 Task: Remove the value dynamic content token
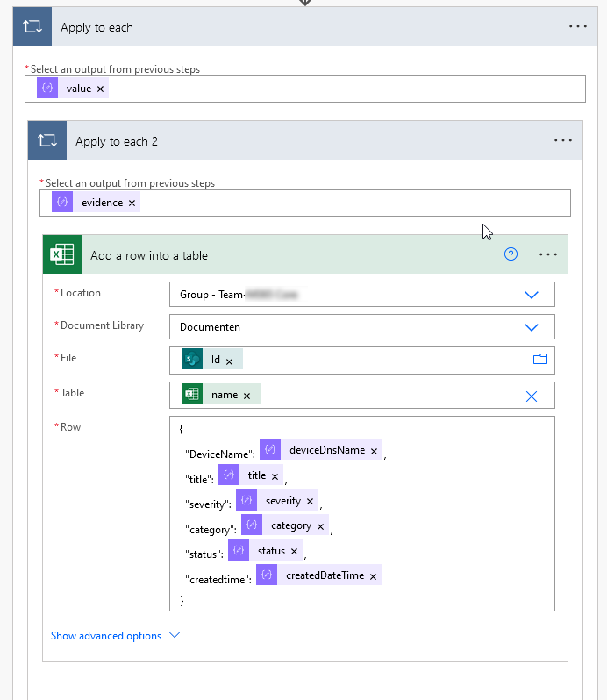coord(100,89)
